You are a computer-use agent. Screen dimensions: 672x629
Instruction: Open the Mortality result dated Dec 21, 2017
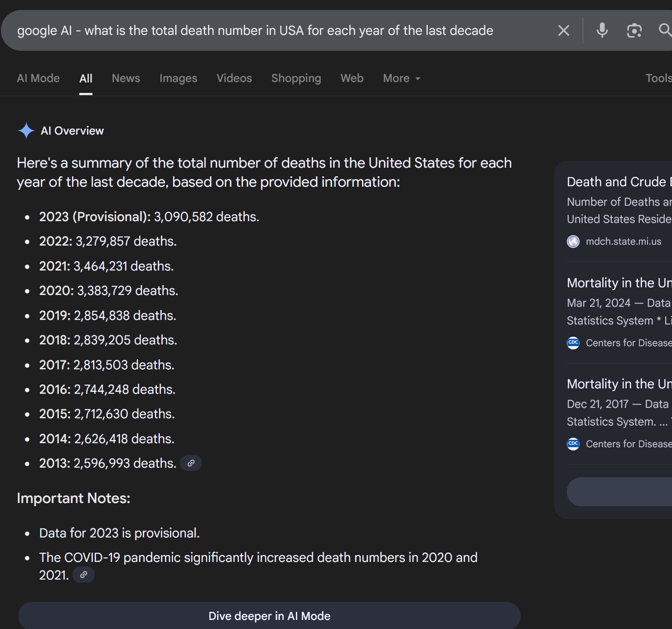click(619, 384)
